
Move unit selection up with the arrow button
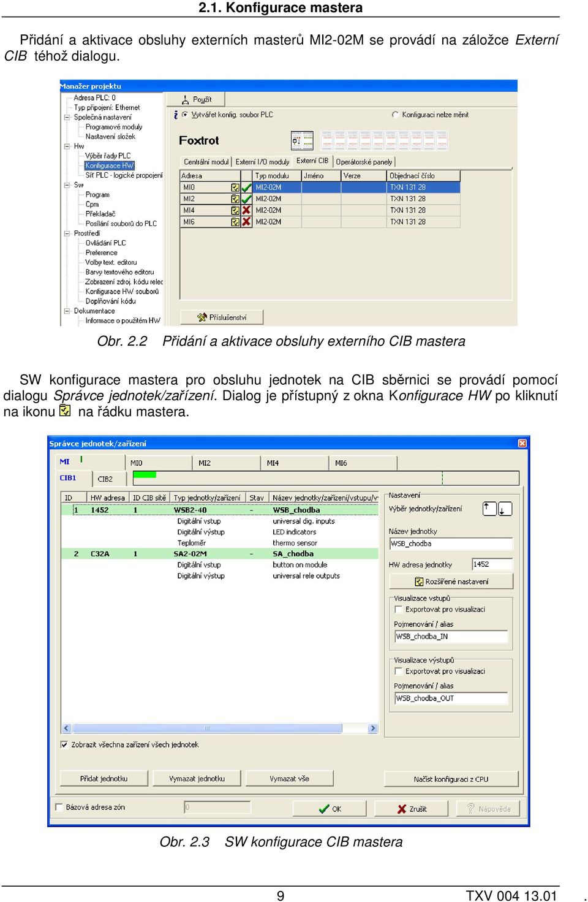489,509
